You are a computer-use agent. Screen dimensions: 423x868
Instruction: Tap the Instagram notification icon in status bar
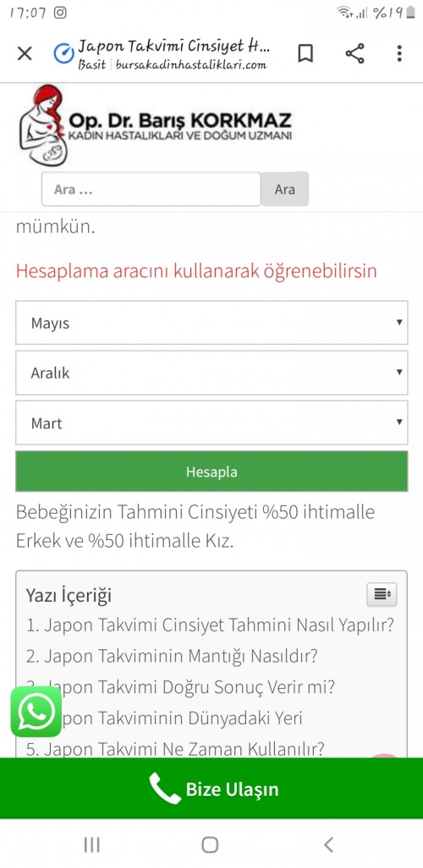pyautogui.click(x=60, y=13)
